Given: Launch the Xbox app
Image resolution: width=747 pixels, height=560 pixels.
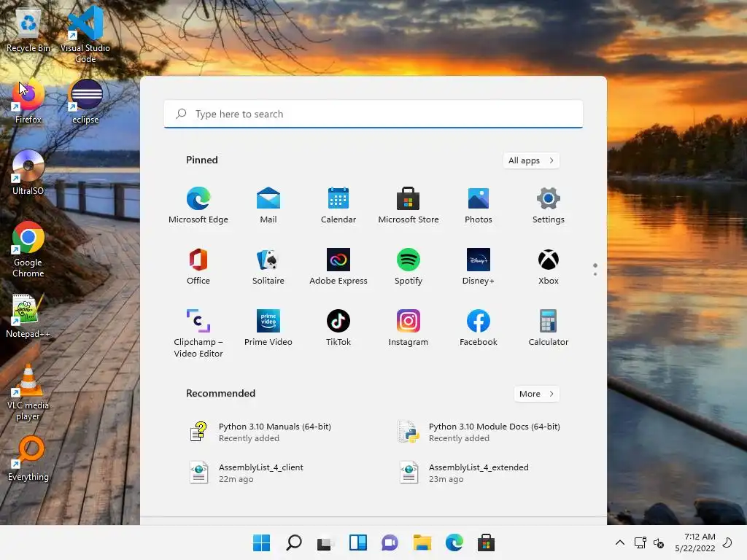Looking at the screenshot, I should pyautogui.click(x=549, y=267).
